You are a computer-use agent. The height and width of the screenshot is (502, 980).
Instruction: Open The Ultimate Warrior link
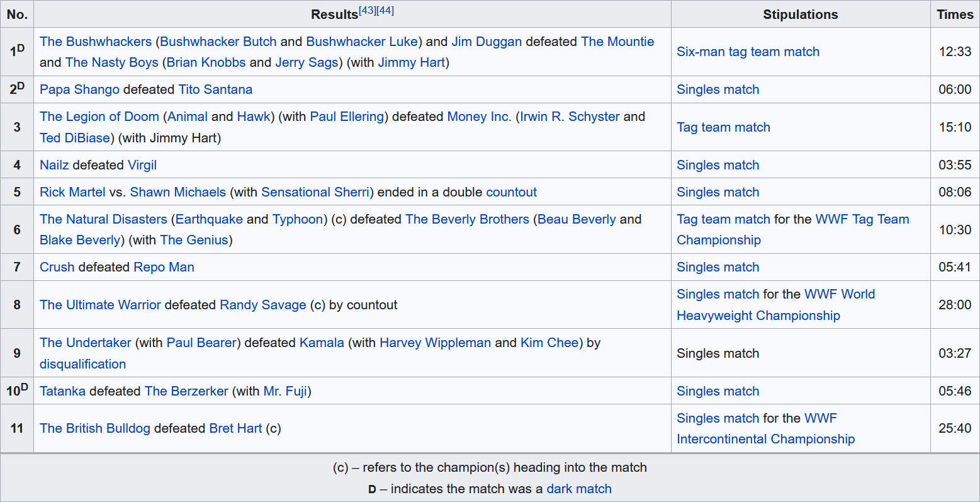coord(100,305)
